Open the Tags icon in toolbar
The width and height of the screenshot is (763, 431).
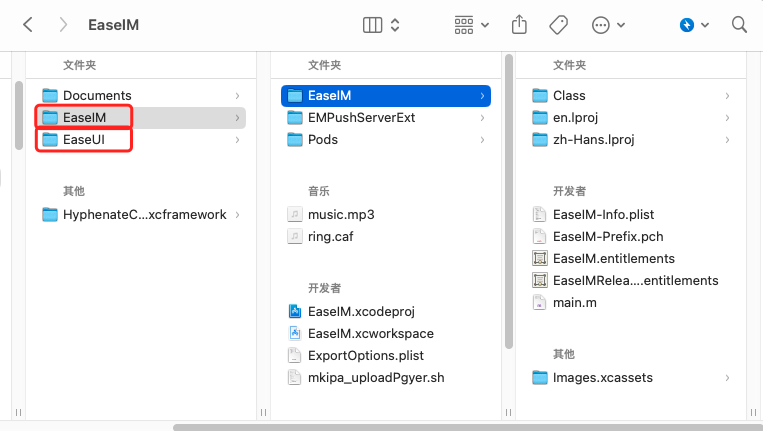[559, 24]
